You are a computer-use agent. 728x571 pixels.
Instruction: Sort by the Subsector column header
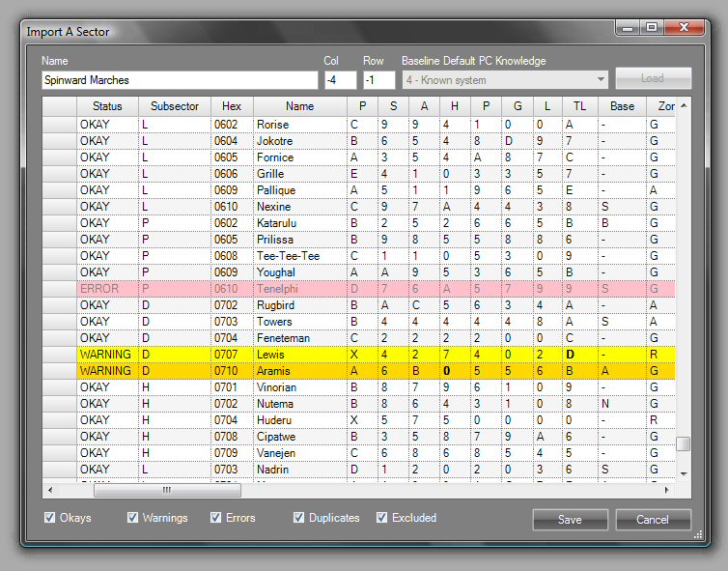tap(175, 106)
